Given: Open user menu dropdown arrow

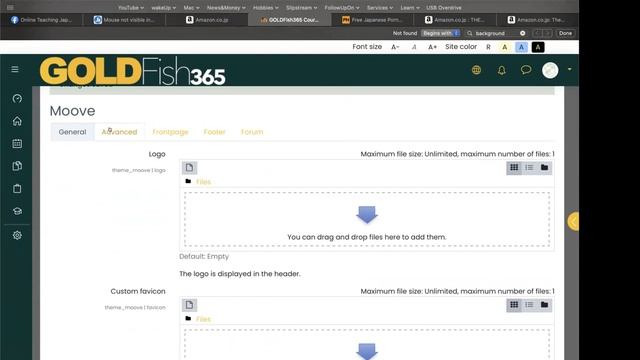Looking at the screenshot, I should click(569, 69).
